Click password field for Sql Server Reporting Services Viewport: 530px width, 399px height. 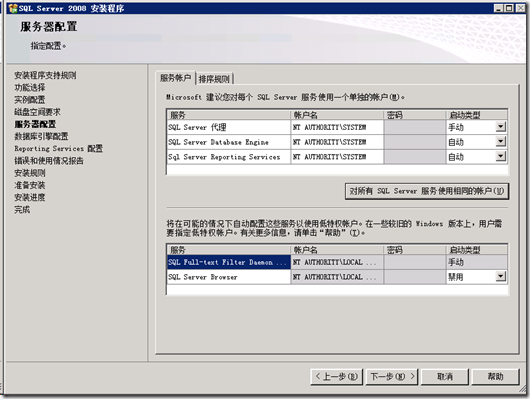(415, 157)
